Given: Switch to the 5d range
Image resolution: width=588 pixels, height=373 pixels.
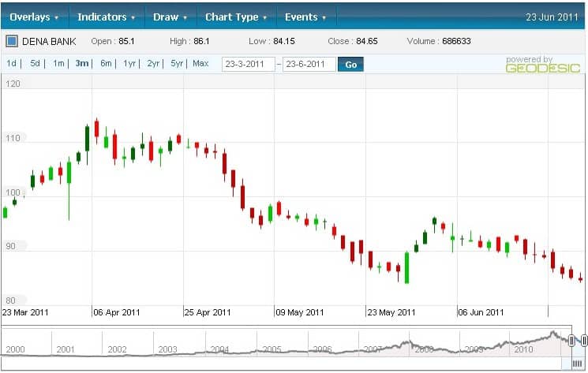Looking at the screenshot, I should (36, 64).
